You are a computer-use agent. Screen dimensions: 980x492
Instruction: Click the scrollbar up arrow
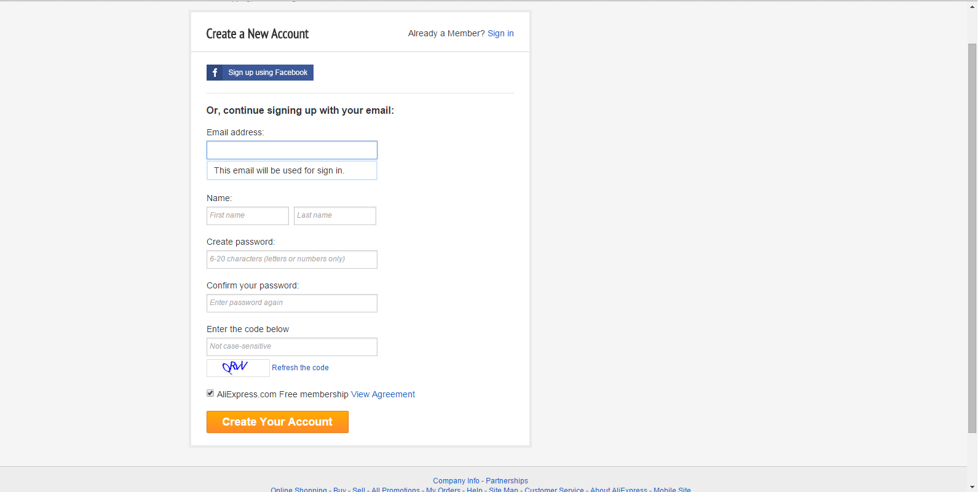pyautogui.click(x=972, y=6)
